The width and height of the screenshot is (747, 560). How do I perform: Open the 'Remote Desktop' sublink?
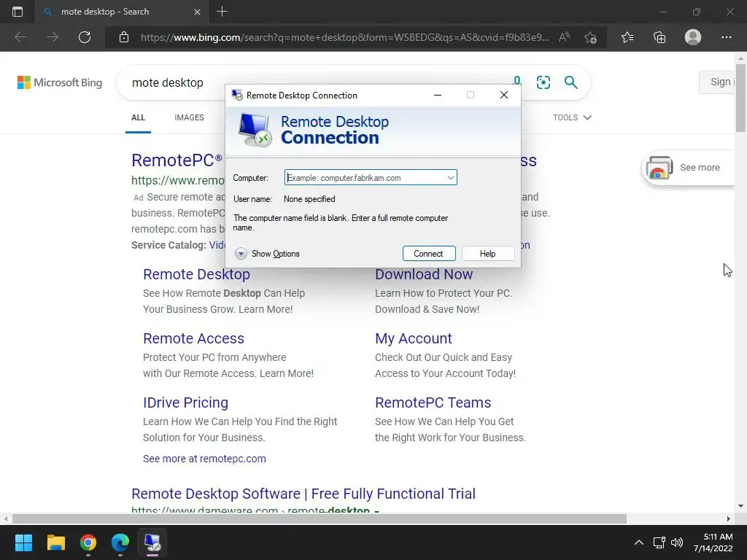tap(196, 274)
